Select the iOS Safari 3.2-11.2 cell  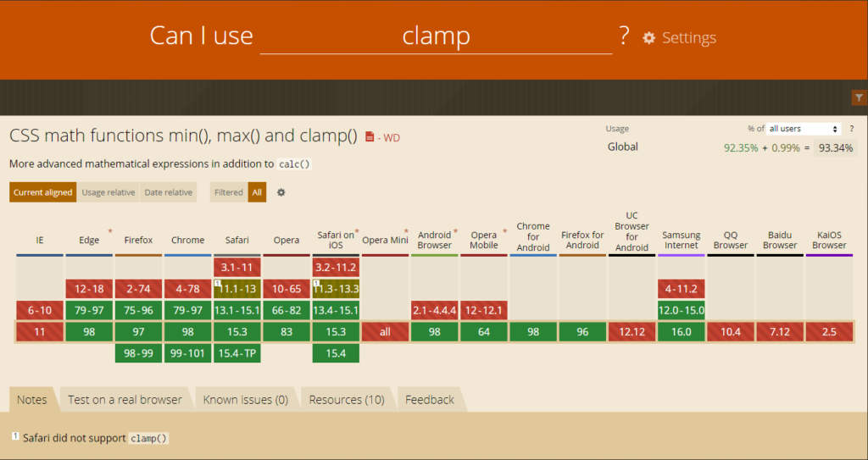(336, 268)
